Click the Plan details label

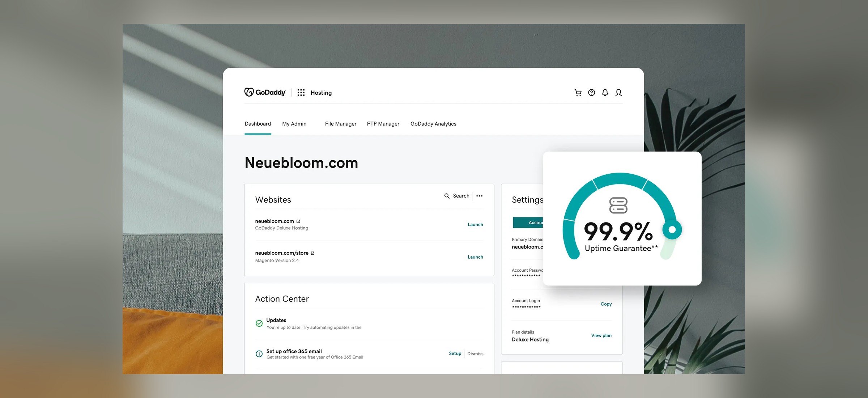pyautogui.click(x=523, y=332)
